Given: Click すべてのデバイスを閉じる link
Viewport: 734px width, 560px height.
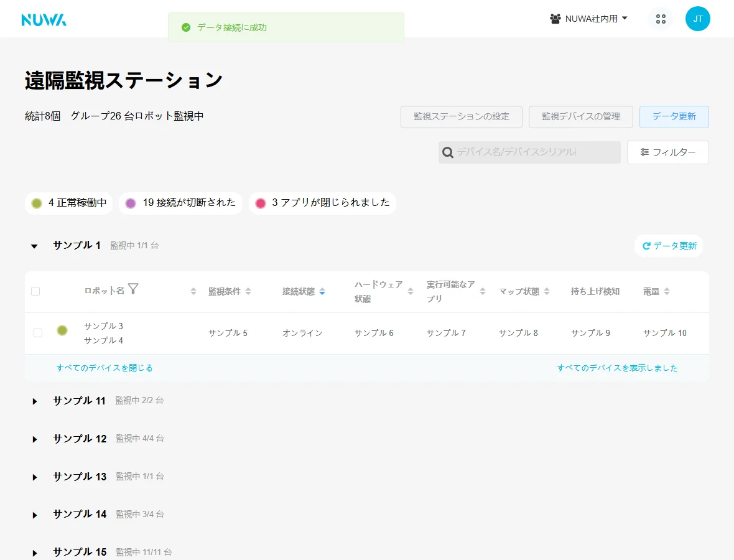Looking at the screenshot, I should click(105, 368).
